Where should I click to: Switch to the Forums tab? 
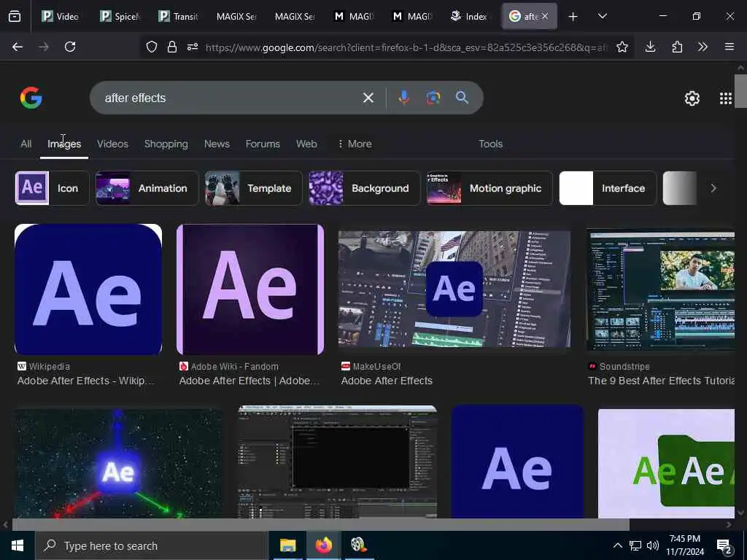click(x=263, y=144)
